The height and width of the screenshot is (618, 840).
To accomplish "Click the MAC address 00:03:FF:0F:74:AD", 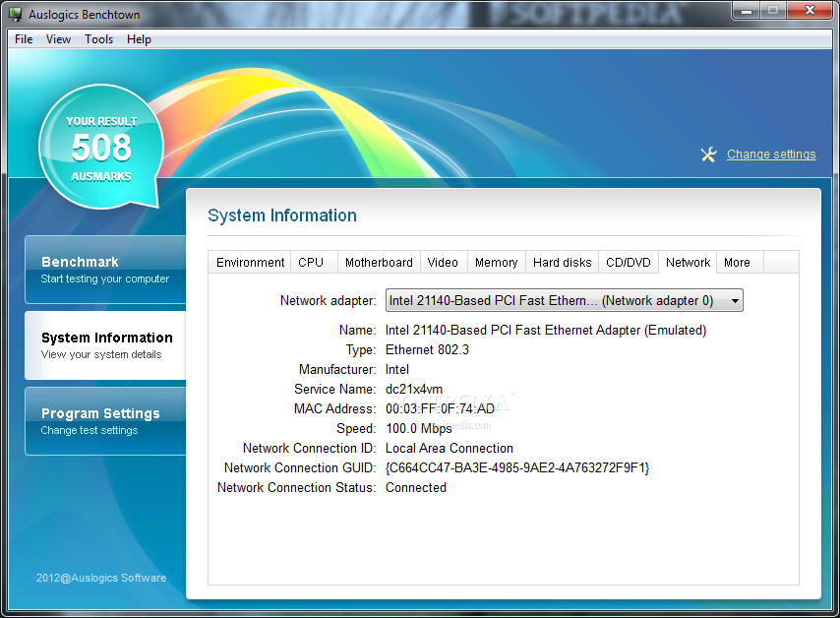I will point(440,409).
